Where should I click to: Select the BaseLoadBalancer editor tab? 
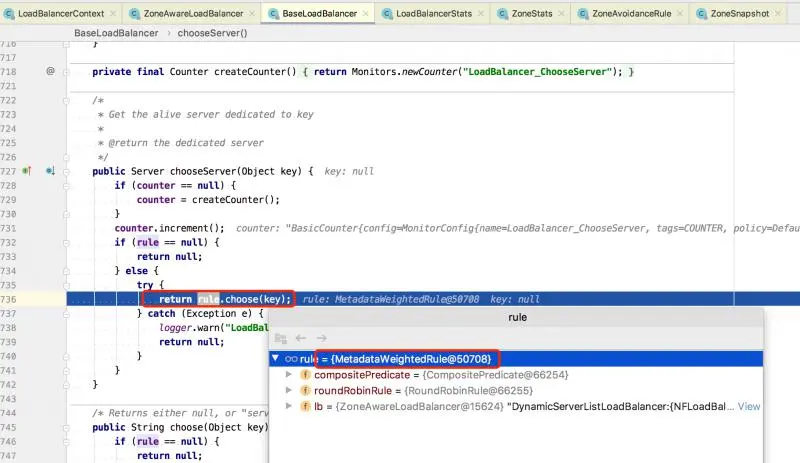coord(319,14)
